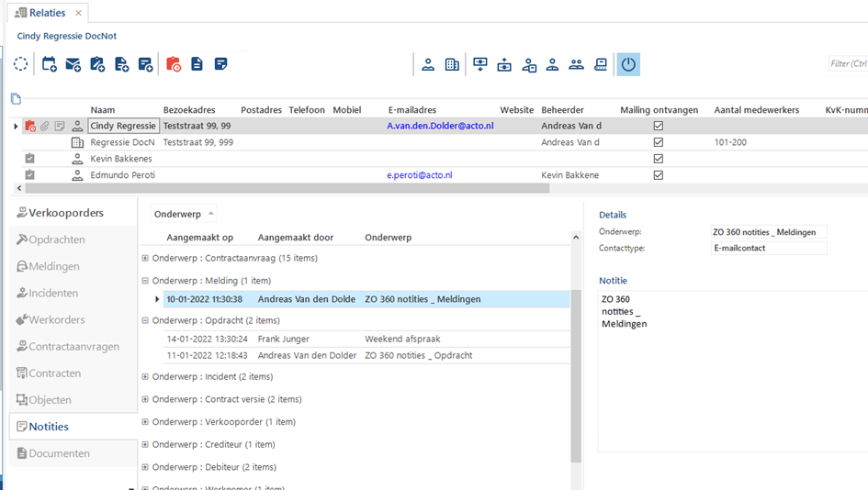This screenshot has height=490, width=868.
Task: Click the new task clipboard icon with plus
Action: [97, 64]
